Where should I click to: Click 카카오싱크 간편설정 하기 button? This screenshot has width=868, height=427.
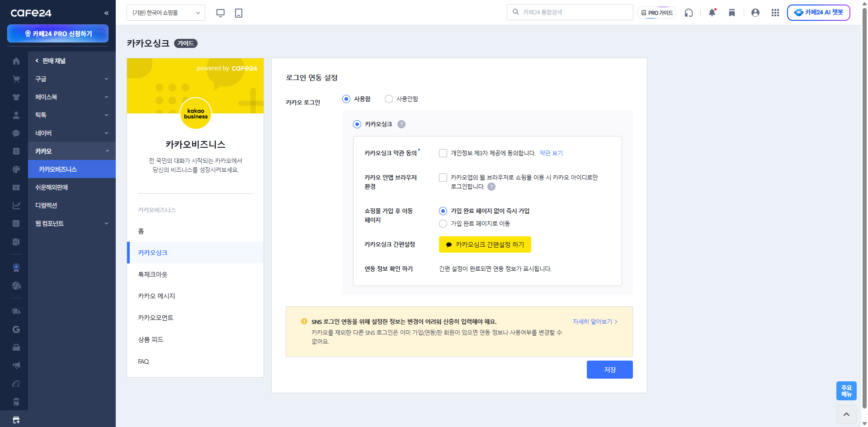click(485, 244)
